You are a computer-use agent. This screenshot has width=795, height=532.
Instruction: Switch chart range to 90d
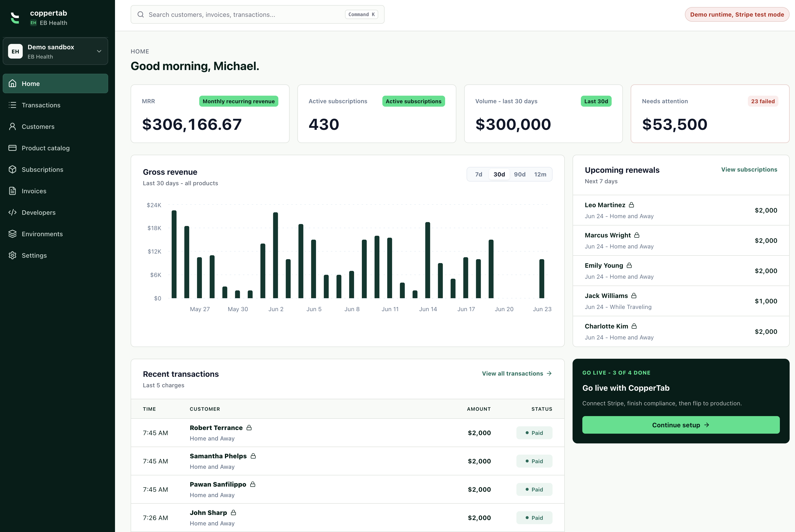point(520,174)
